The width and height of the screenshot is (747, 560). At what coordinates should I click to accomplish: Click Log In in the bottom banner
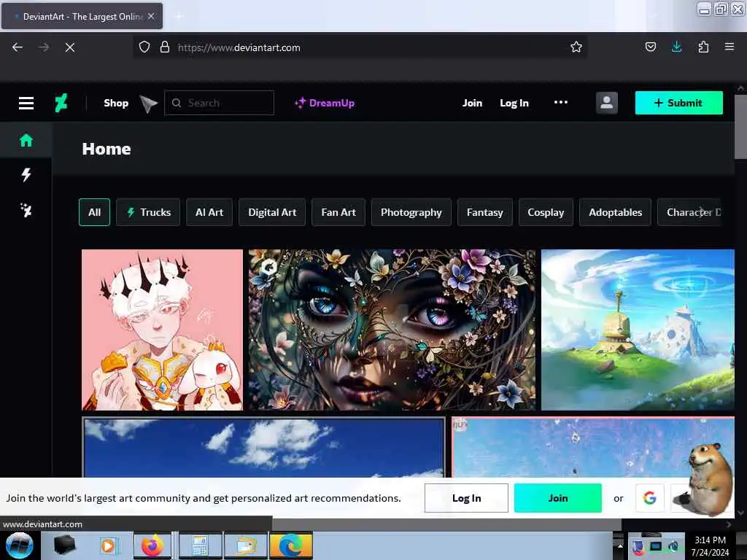[x=466, y=498]
